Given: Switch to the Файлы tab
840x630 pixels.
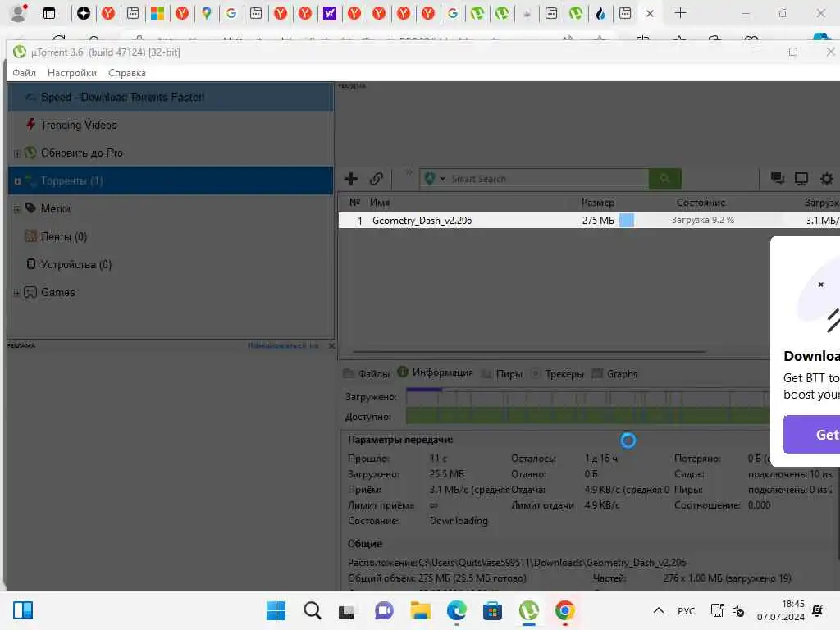Looking at the screenshot, I should [367, 373].
